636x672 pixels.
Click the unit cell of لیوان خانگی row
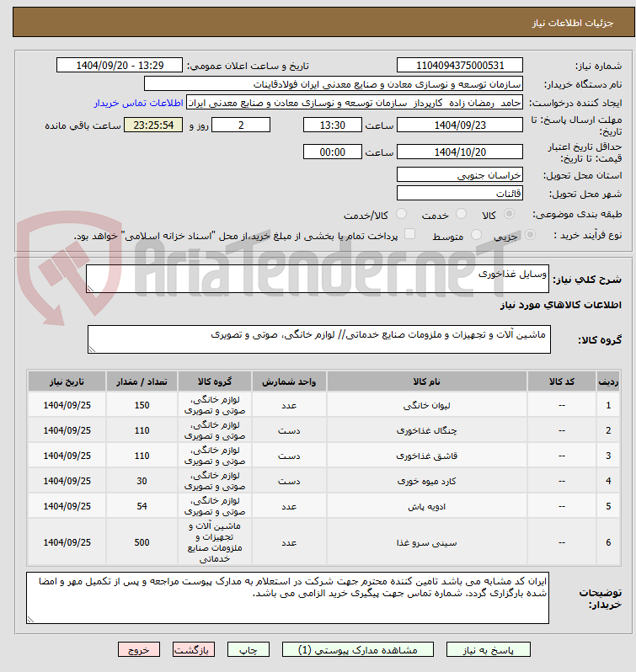pos(289,405)
